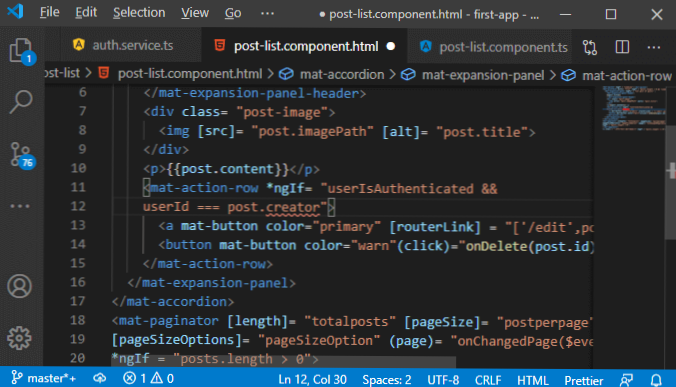
Task: Open the Go menu
Action: click(x=233, y=12)
